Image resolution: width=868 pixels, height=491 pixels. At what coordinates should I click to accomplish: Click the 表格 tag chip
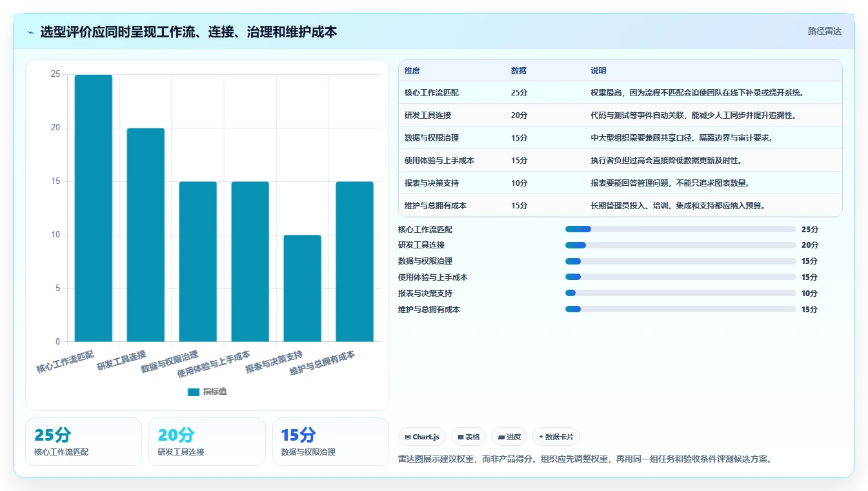(x=469, y=437)
